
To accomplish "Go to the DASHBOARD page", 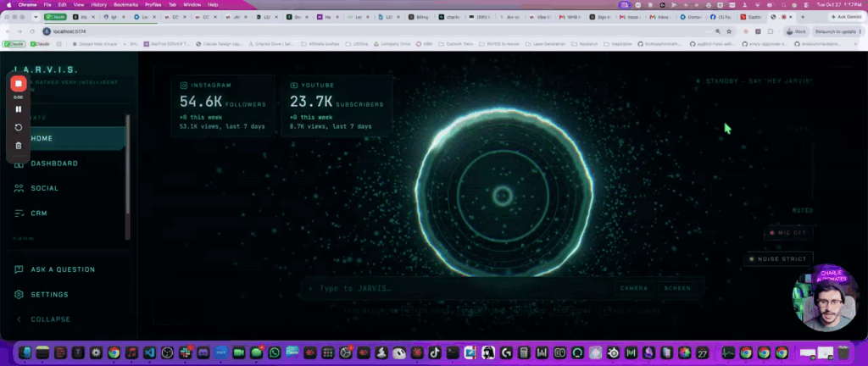I will point(54,164).
